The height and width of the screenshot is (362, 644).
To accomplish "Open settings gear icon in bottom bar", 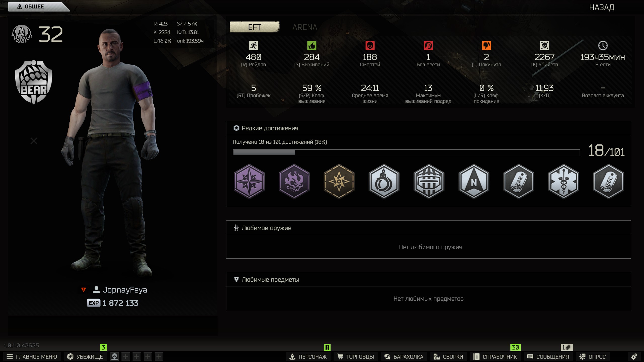I will click(634, 356).
